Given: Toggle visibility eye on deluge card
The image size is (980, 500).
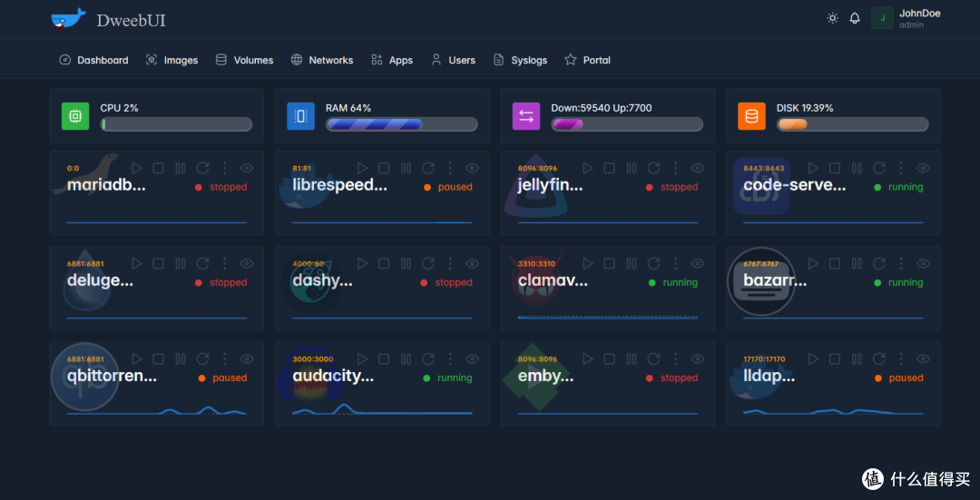Looking at the screenshot, I should (x=247, y=263).
